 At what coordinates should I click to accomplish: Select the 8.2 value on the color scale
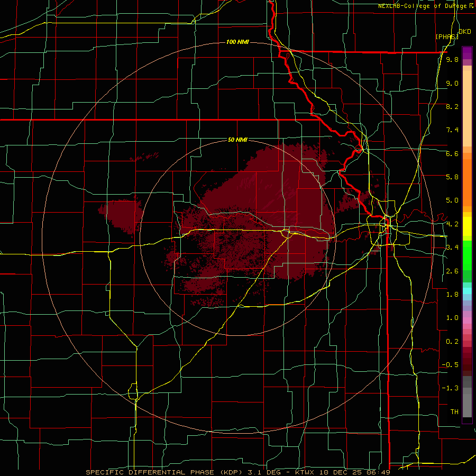(x=452, y=106)
